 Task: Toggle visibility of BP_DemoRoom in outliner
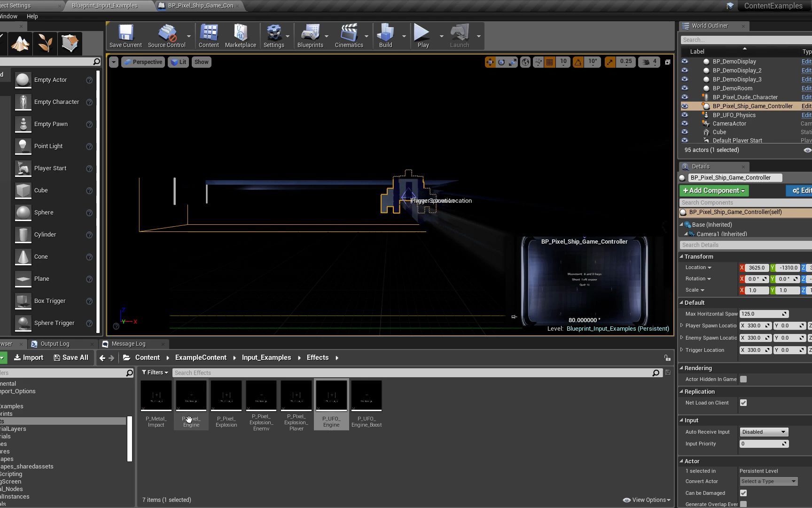685,88
